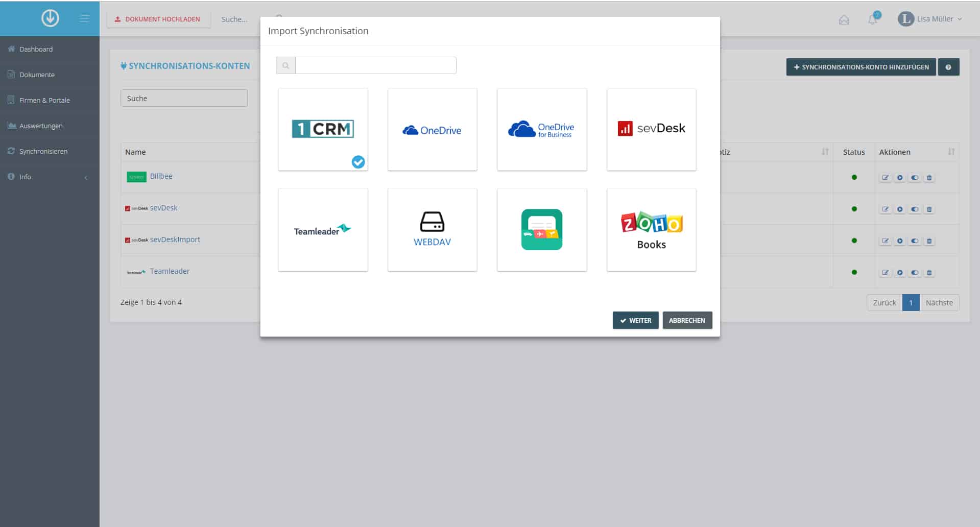Delete the Billbee account
Screen dimensions: 980x527
tap(929, 178)
